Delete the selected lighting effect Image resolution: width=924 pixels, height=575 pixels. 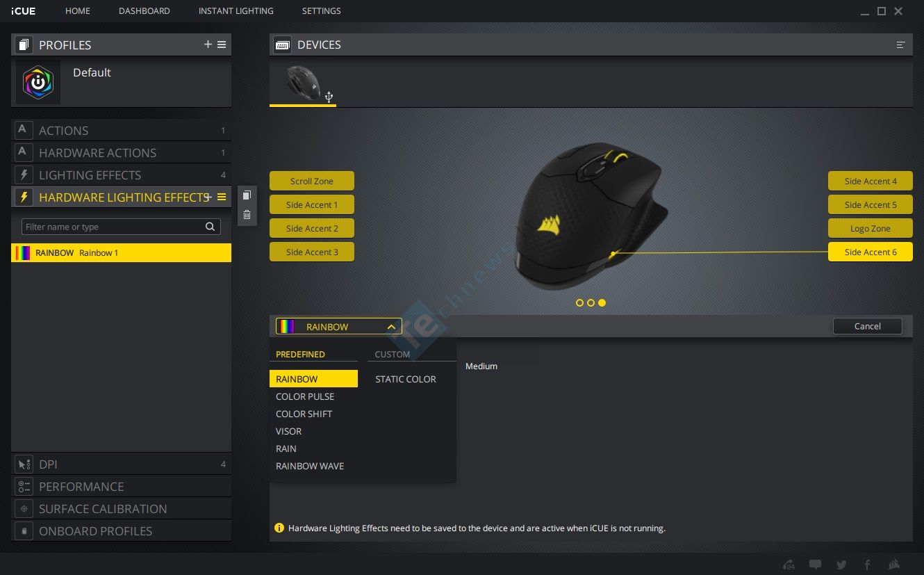(x=247, y=215)
